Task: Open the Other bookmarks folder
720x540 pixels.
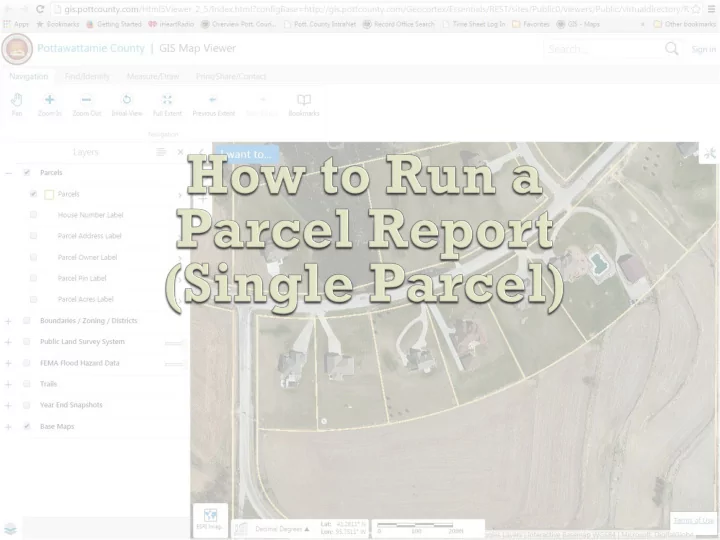Action: tap(684, 24)
